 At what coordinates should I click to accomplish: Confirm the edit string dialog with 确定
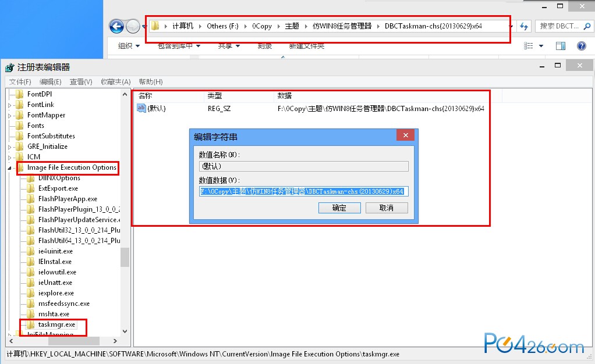[339, 208]
